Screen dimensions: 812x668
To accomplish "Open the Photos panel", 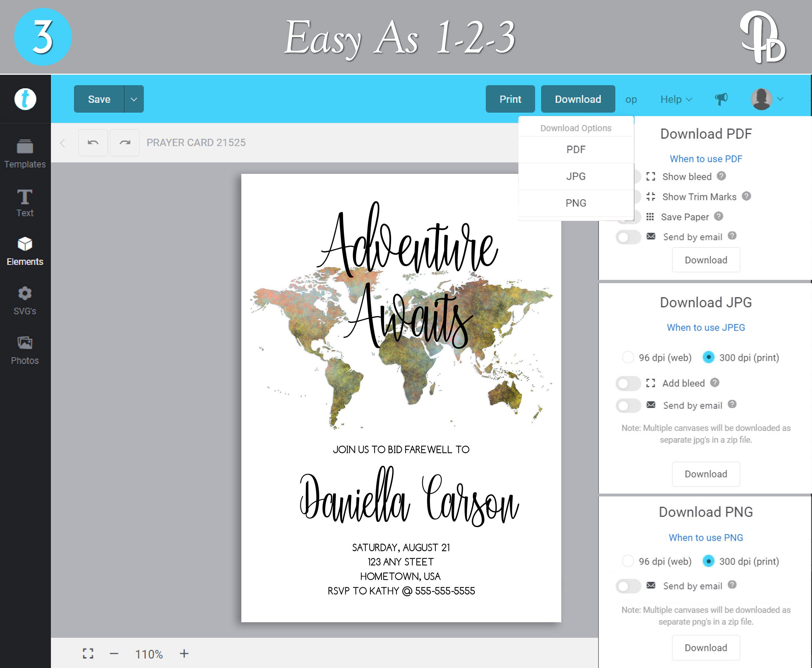I will click(x=25, y=350).
